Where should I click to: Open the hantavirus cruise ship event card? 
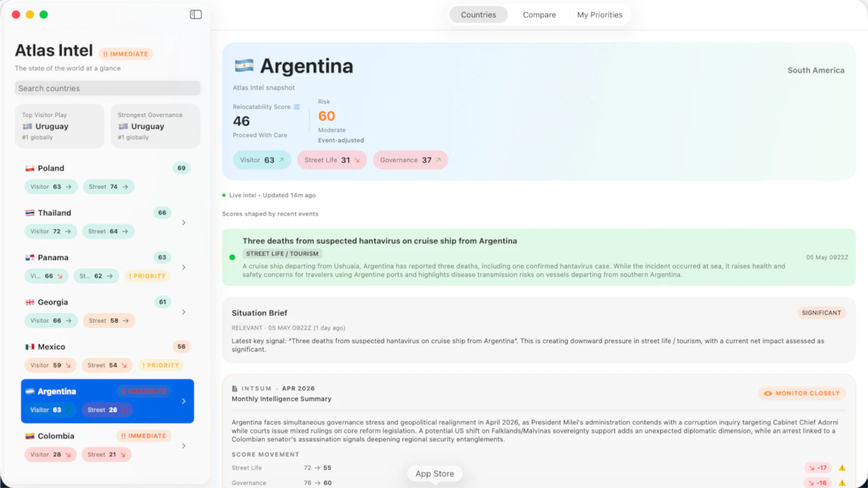click(539, 258)
